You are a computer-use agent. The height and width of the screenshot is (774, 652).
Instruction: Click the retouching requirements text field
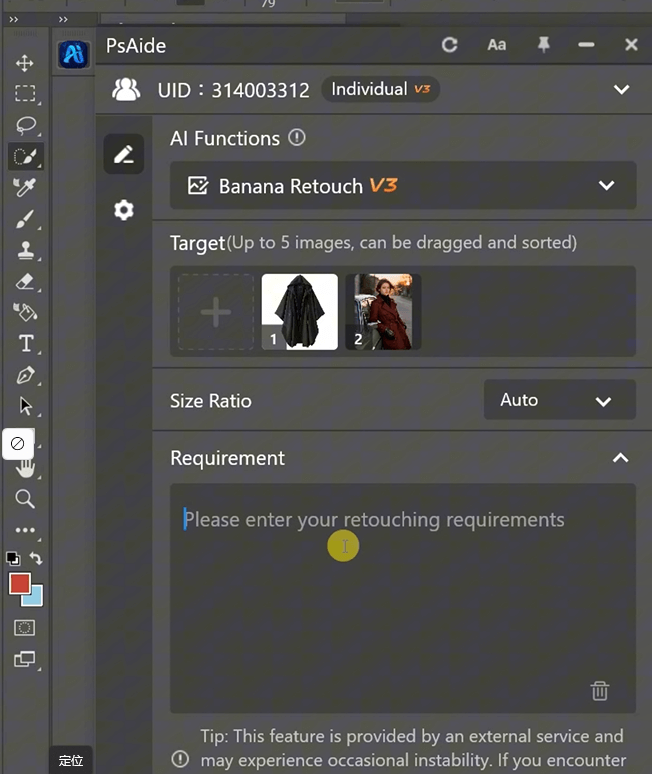click(403, 598)
